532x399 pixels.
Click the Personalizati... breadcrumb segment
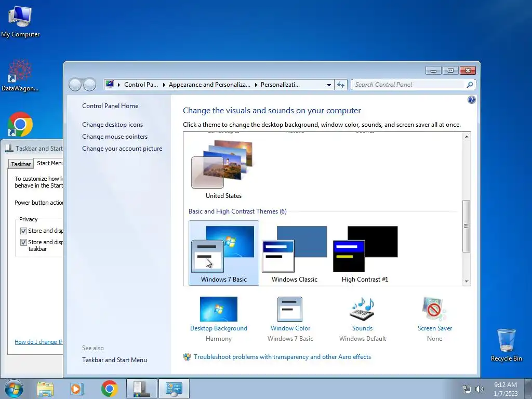280,85
